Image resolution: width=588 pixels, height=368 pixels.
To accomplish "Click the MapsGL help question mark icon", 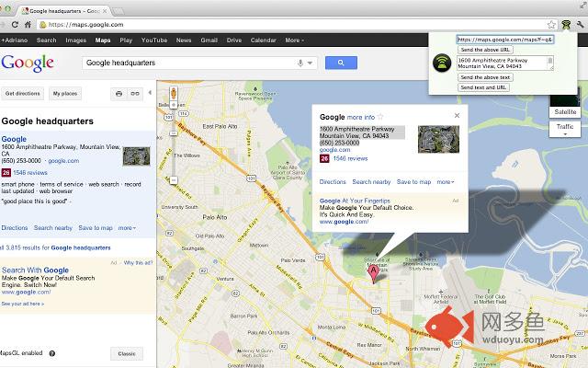I will pos(51,353).
